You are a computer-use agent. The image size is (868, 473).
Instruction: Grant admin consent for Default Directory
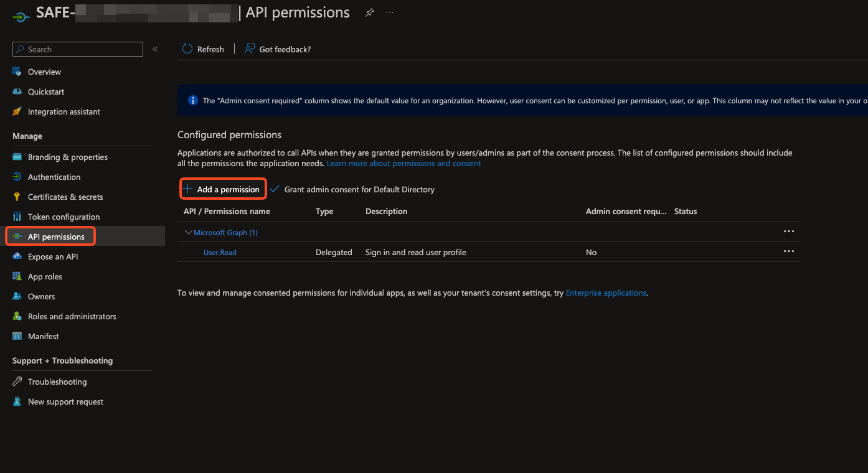[359, 189]
